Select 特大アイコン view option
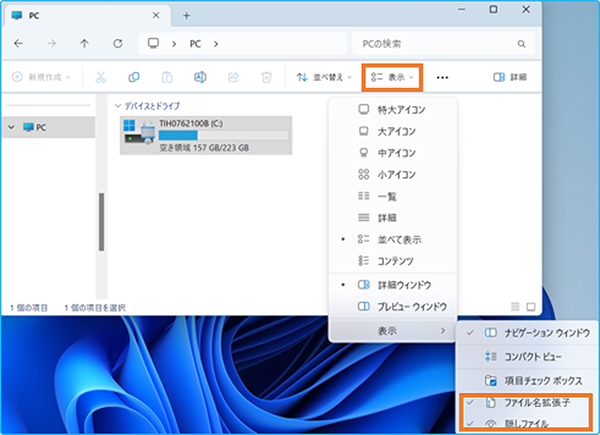 393,110
